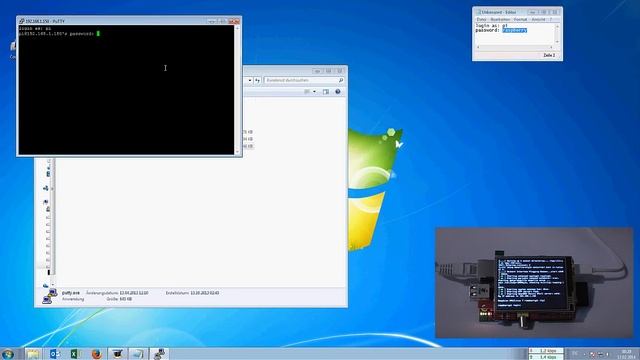
Task: Click the Explorer search box 'durchsuchen'
Action: click(304, 80)
